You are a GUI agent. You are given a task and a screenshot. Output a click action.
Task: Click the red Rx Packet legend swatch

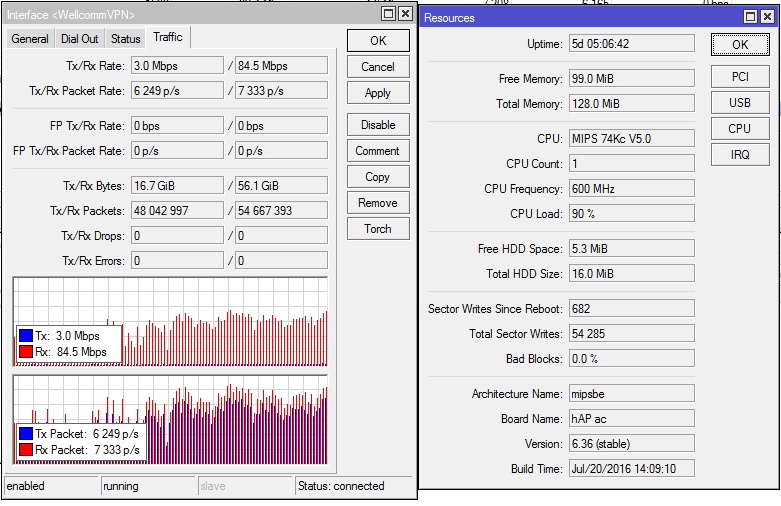pyautogui.click(x=26, y=450)
